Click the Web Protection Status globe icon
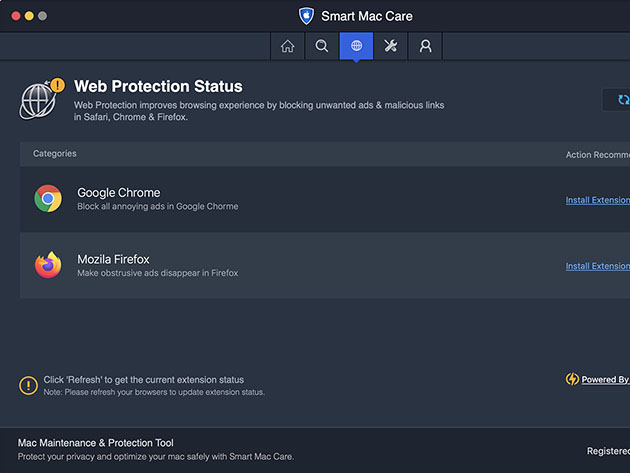This screenshot has width=630, height=473. [x=36, y=101]
